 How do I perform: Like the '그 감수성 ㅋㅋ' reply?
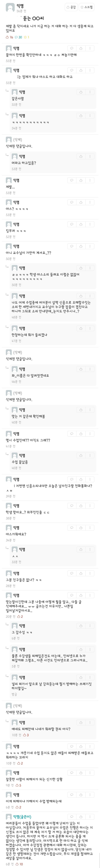click(x=81, y=623)
